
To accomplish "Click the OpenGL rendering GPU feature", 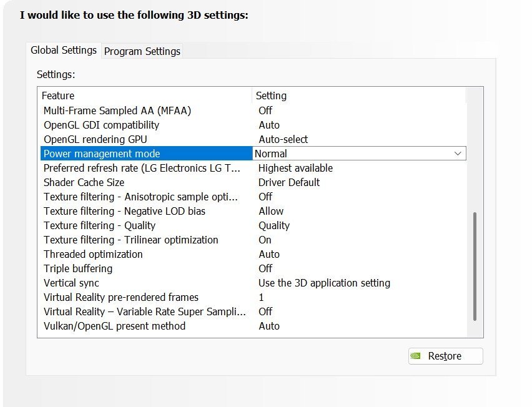I will point(253,139).
